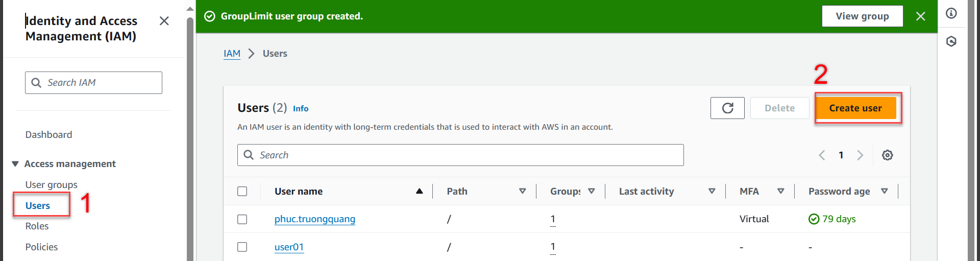Toggle the select-all users checkbox
980x261 pixels.
(x=242, y=191)
